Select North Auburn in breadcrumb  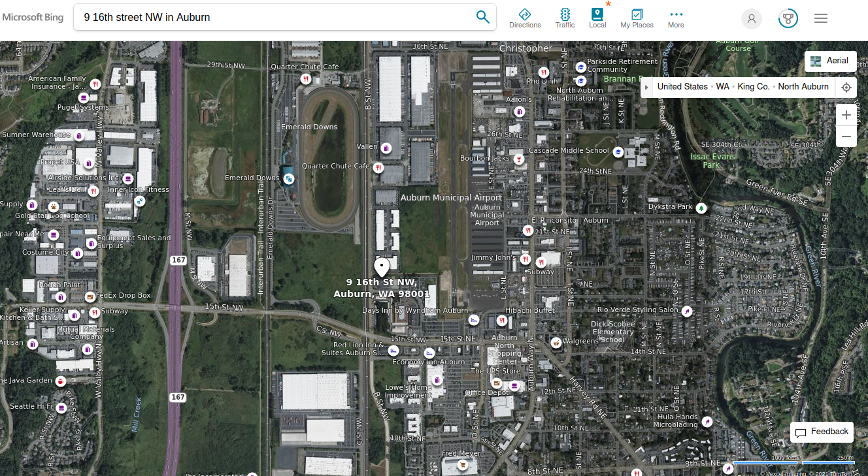[803, 86]
